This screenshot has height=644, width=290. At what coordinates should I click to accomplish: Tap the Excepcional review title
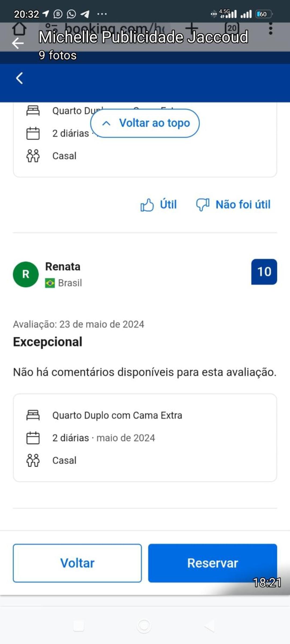tap(48, 342)
